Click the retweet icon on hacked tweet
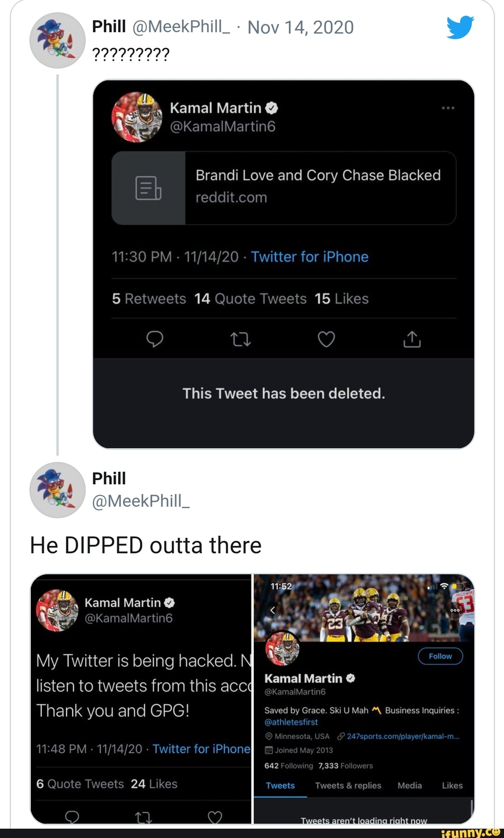The width and height of the screenshot is (504, 838). [x=143, y=817]
